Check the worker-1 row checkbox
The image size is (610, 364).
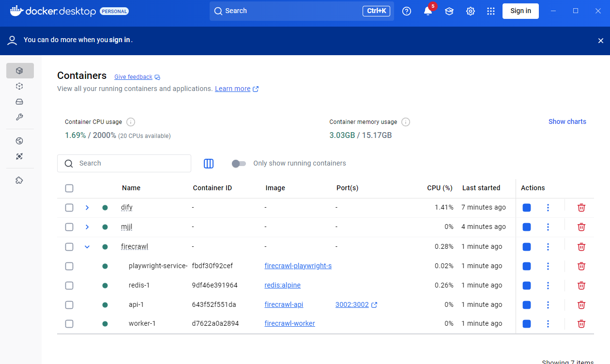pyautogui.click(x=69, y=324)
